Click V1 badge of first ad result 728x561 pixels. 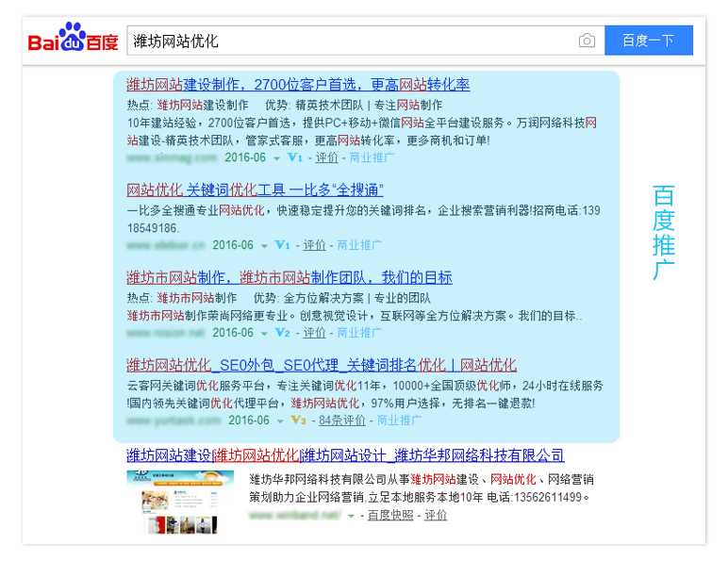pyautogui.click(x=295, y=157)
